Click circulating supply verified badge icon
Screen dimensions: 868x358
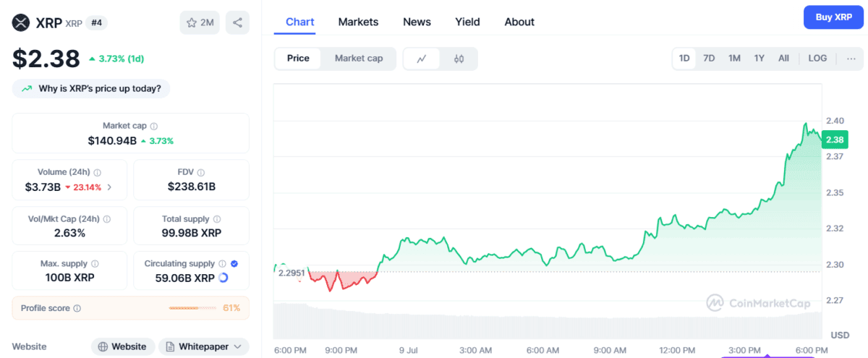point(234,264)
